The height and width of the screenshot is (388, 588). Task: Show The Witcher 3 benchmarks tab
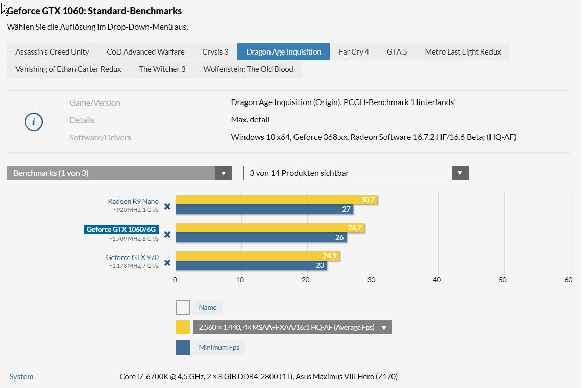click(x=162, y=69)
